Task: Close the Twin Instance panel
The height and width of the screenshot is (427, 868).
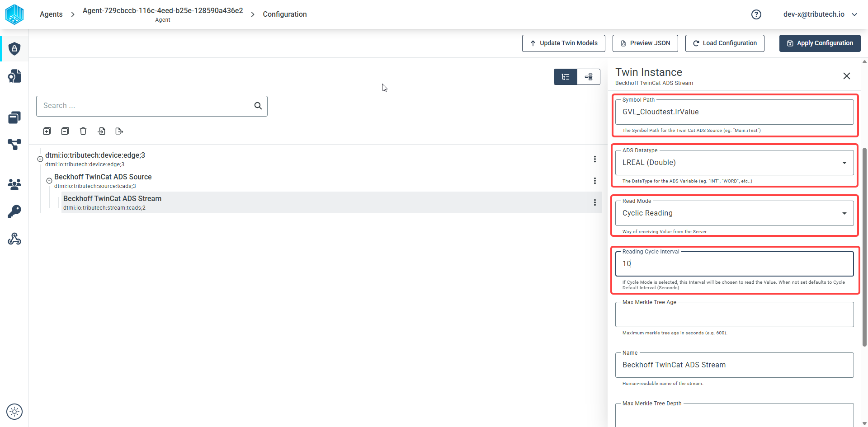Action: coord(847,76)
